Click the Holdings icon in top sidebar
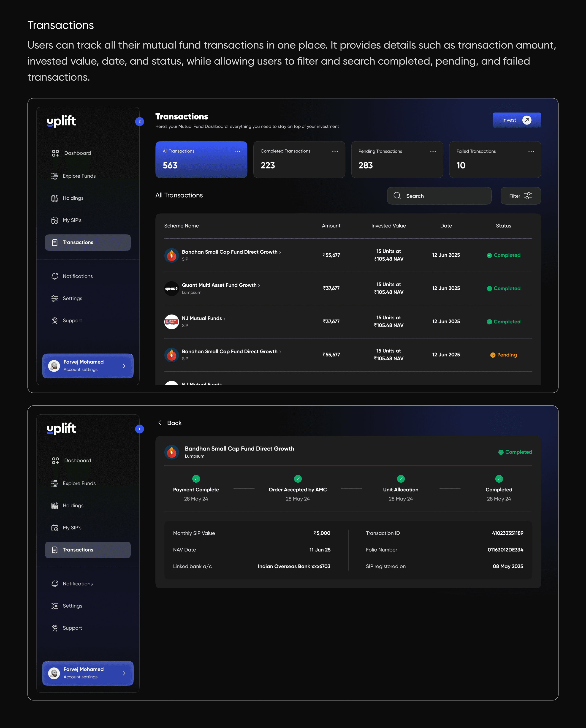 (x=55, y=198)
